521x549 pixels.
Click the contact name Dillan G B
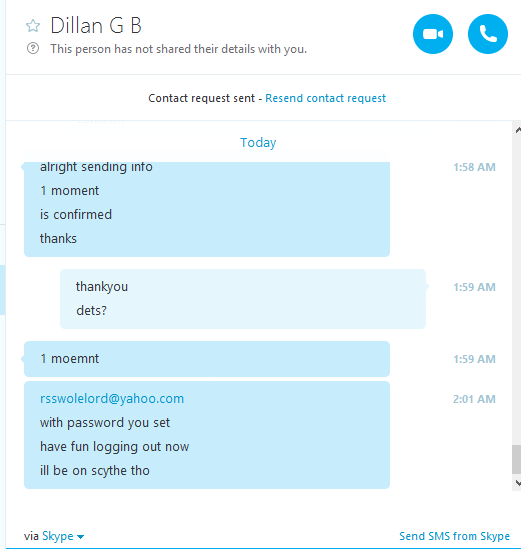(x=96, y=26)
